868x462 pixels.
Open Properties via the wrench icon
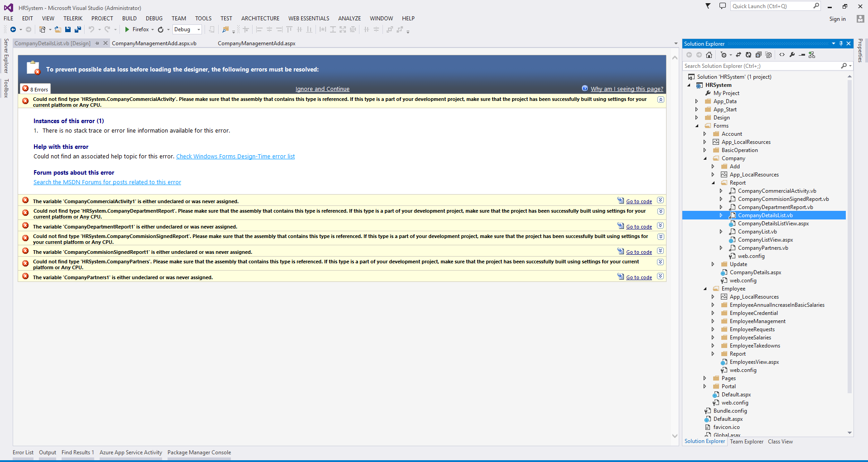[x=792, y=55]
